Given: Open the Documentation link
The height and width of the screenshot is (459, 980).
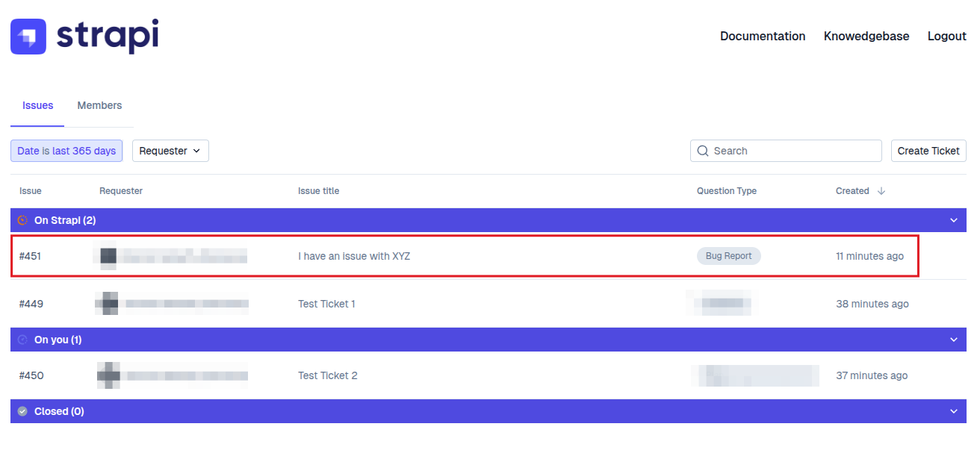Looking at the screenshot, I should pos(763,37).
